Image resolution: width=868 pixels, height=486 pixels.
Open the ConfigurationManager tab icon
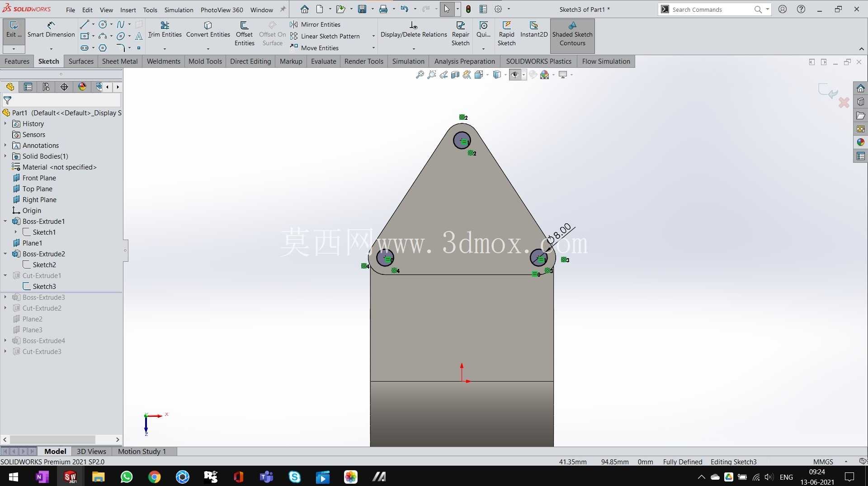(x=46, y=87)
